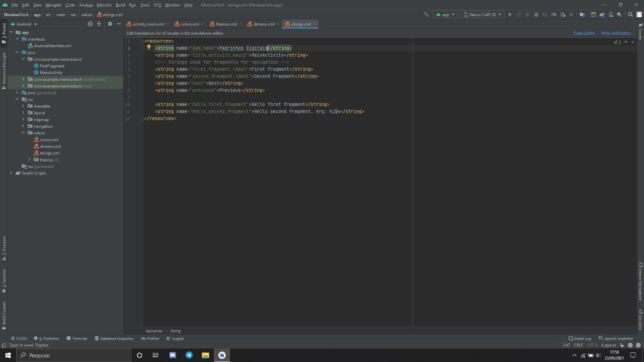Click the Open editor link
Image resolution: width=644 pixels, height=362 pixels.
(x=584, y=33)
